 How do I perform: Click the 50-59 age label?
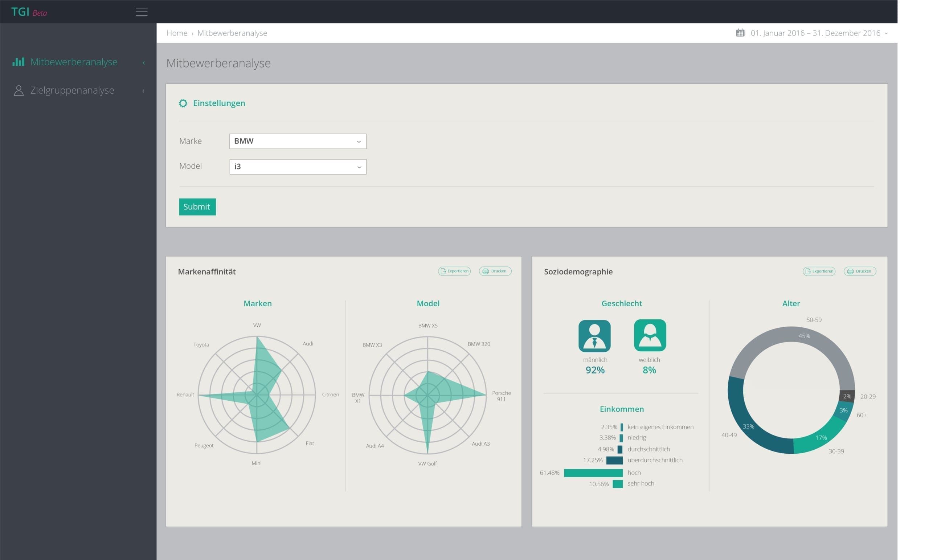tap(814, 320)
